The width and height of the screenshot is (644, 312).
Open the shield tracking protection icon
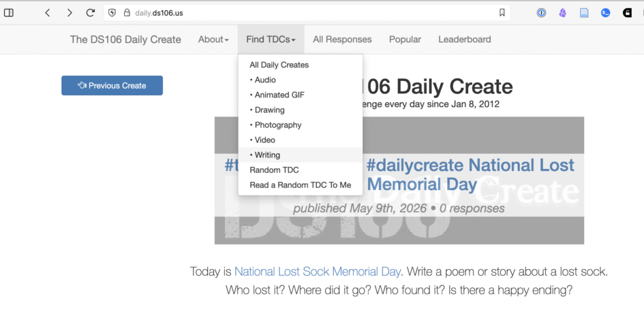(112, 13)
